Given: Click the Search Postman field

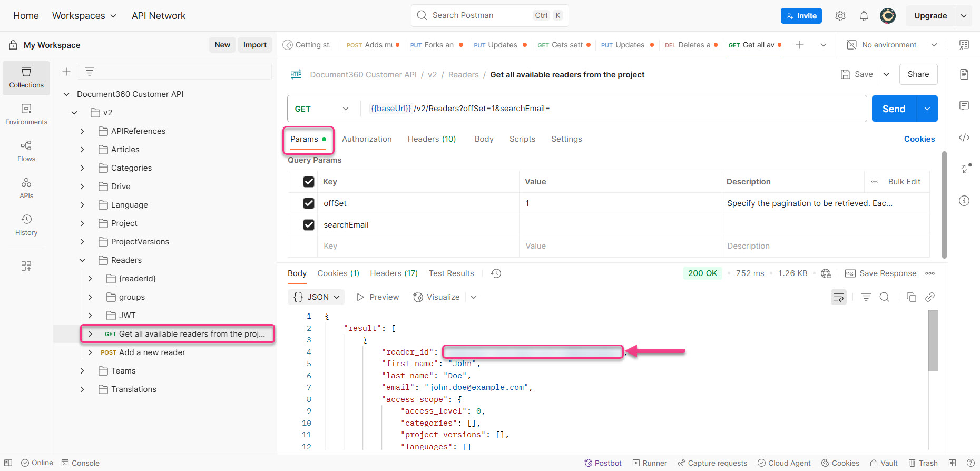Looking at the screenshot, I should tap(489, 15).
